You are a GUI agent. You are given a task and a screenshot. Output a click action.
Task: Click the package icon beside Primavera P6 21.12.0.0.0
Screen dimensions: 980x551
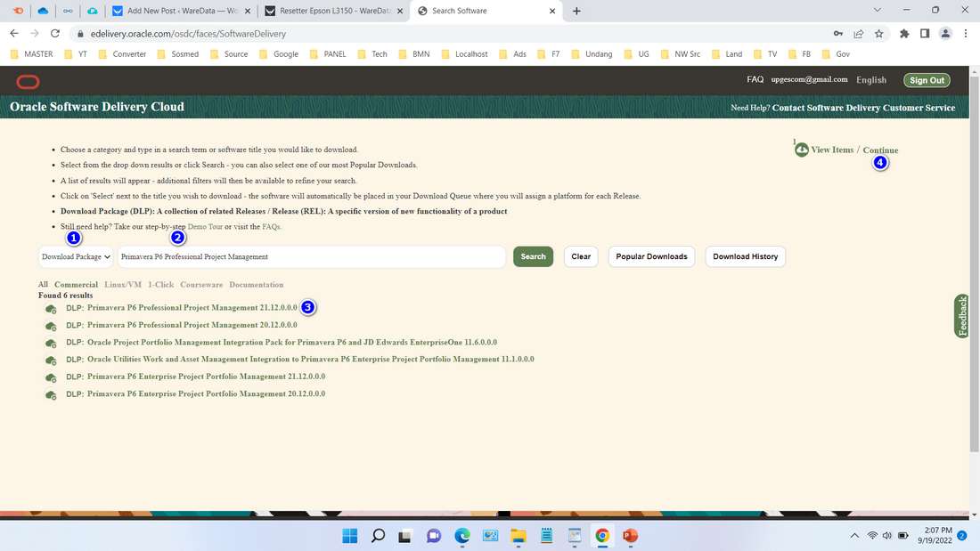(x=51, y=308)
